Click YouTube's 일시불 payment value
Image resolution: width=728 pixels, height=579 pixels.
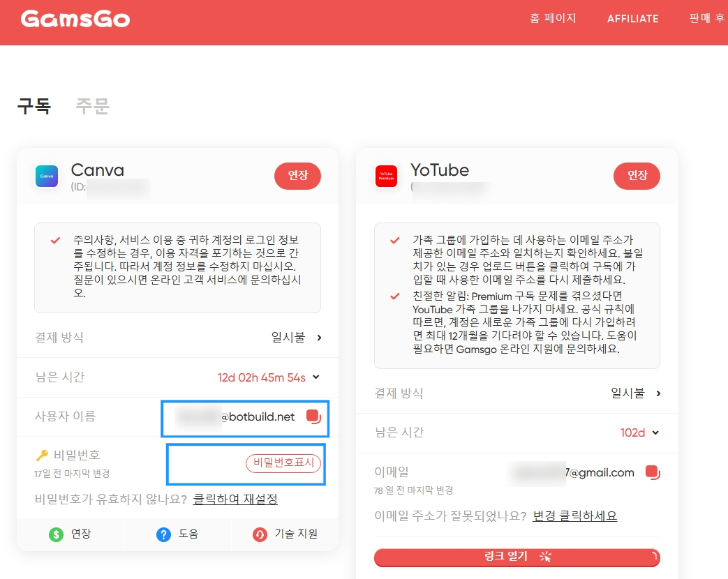(x=627, y=393)
